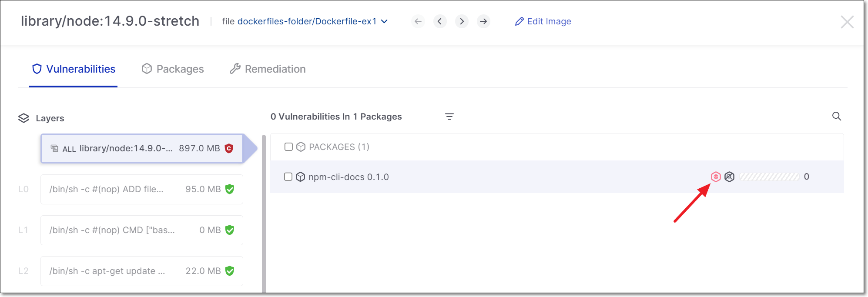Screen dimensions: 868x297
Task: Click the L1 layer index label
Action: pos(23,230)
